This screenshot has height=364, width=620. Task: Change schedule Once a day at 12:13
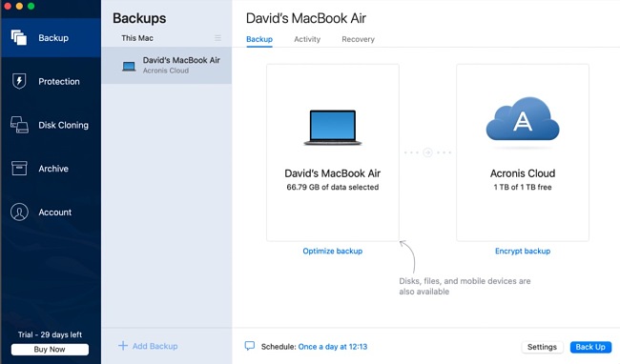(x=333, y=347)
